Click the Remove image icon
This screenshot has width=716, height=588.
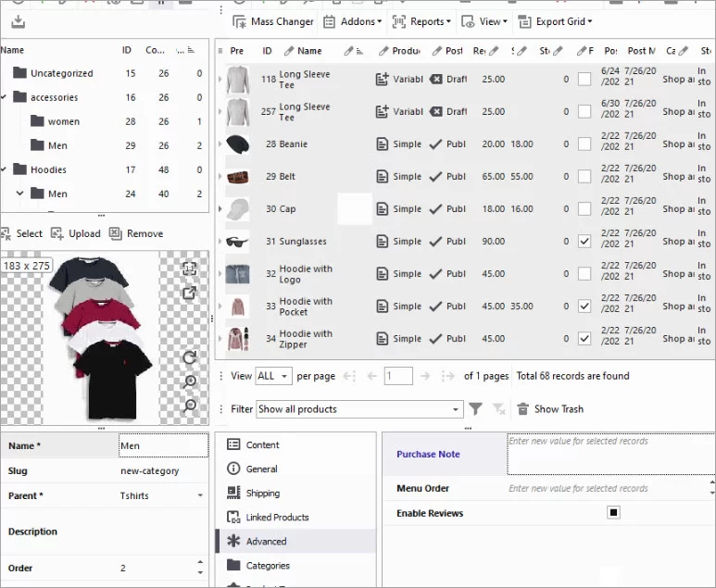[136, 233]
